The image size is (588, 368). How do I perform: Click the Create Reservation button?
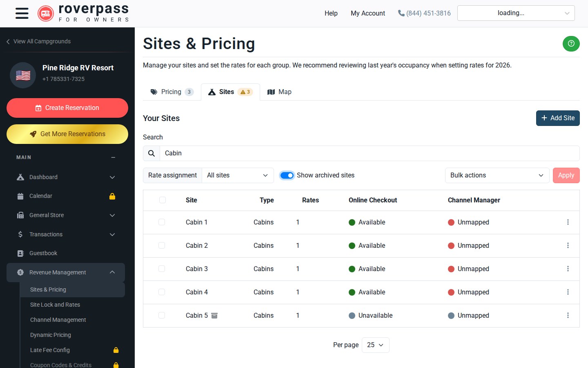(x=67, y=108)
